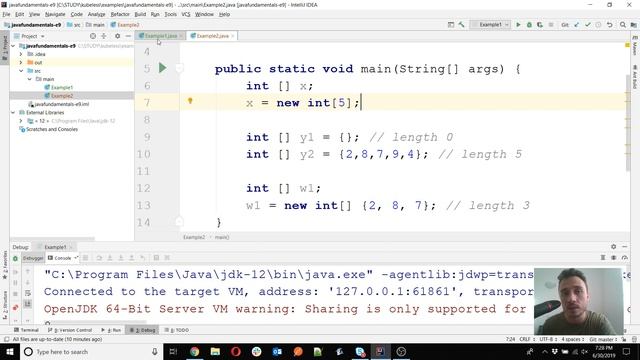Collapse the src folder
The image size is (640, 360).
coord(21,71)
